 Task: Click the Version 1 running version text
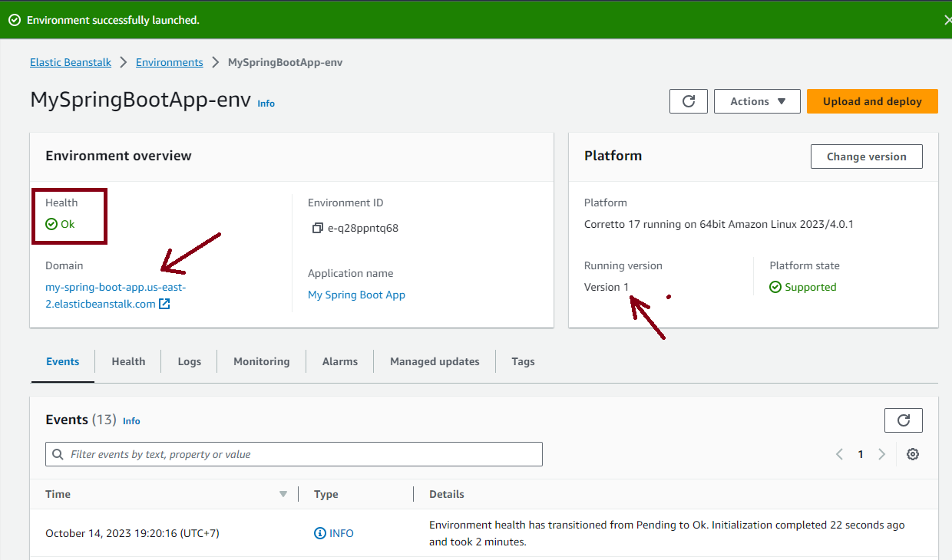607,287
